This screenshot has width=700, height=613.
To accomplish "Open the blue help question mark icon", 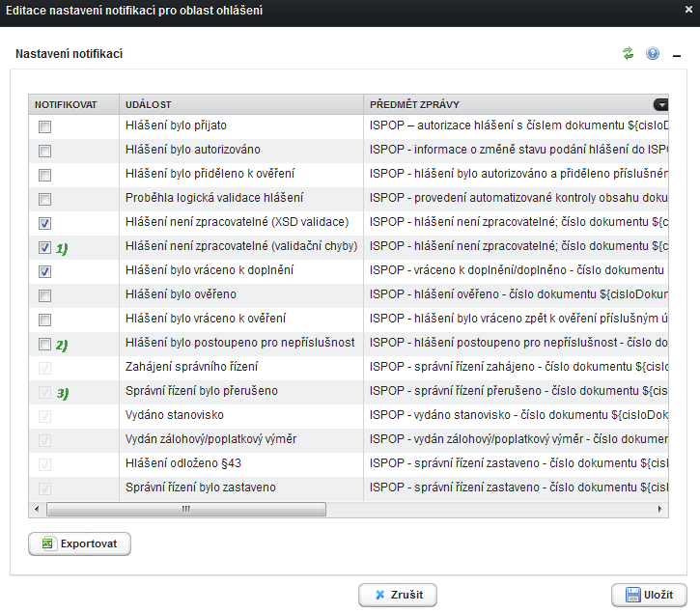I will (653, 53).
